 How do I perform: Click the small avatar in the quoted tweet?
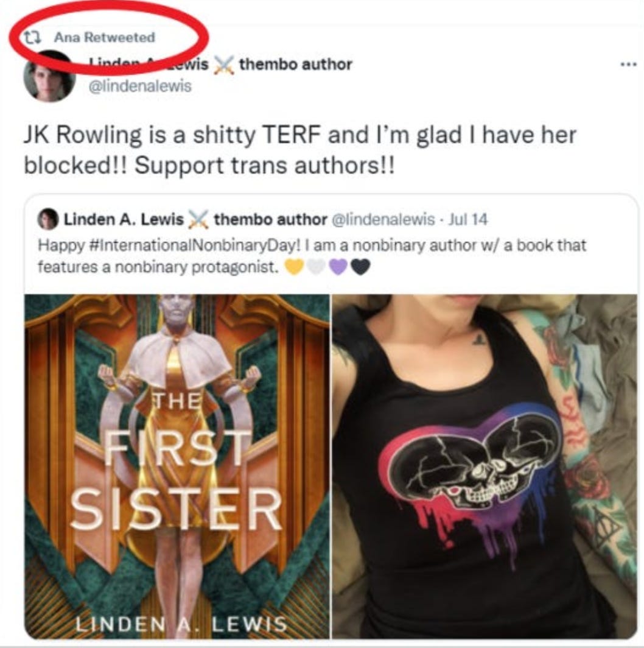(48, 219)
